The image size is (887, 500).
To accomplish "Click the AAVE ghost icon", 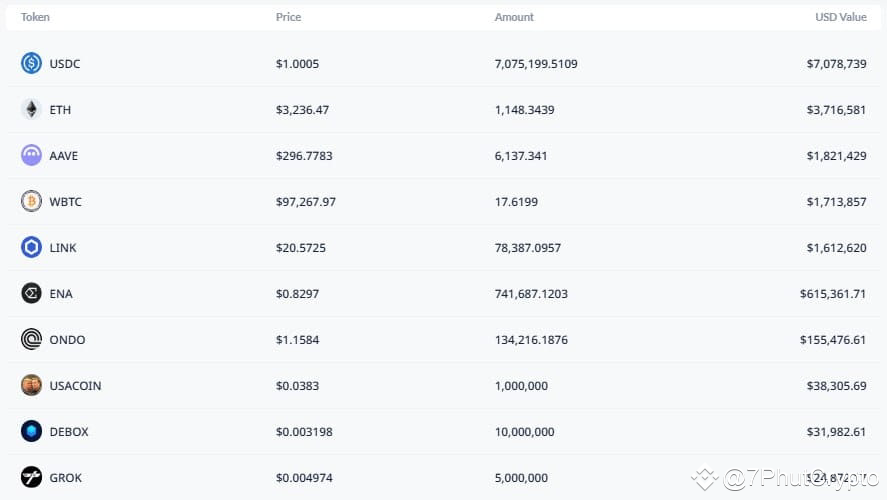I will tap(31, 155).
